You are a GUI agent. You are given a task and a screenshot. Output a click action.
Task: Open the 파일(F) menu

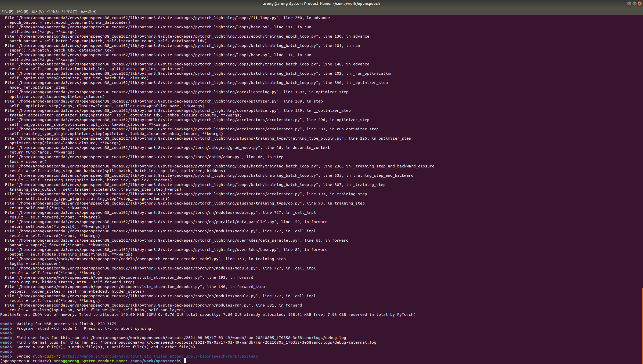click(7, 11)
